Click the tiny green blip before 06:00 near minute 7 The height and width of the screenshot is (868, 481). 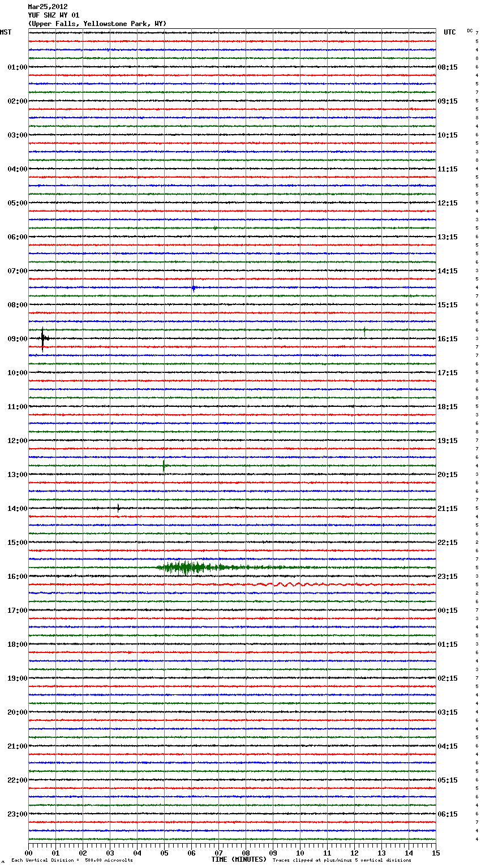pos(215,228)
